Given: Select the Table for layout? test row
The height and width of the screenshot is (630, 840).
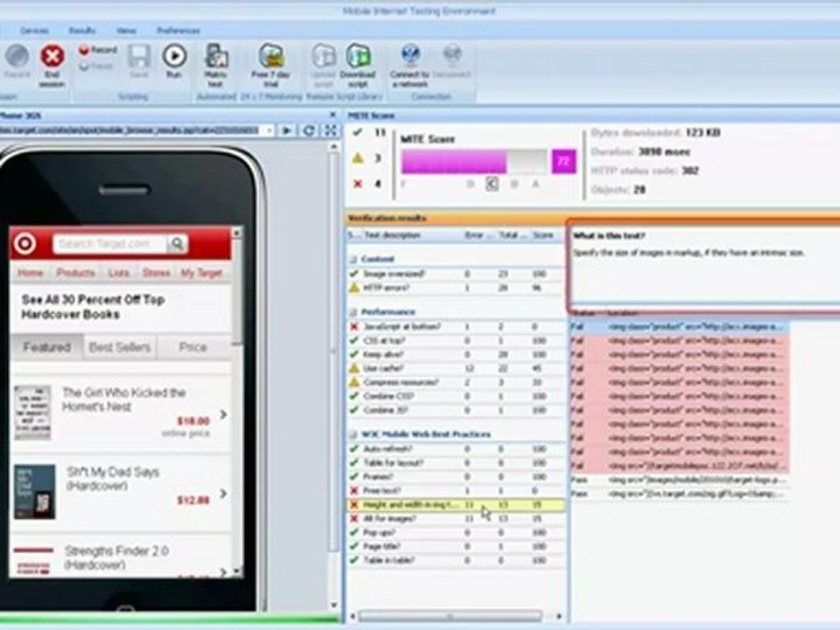Looking at the screenshot, I should coord(455,462).
